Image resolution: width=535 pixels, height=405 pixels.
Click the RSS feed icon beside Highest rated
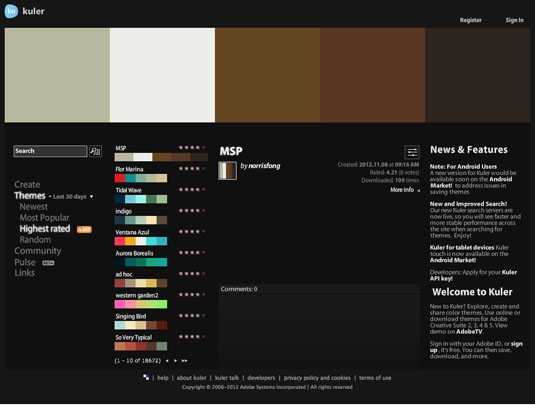84,229
